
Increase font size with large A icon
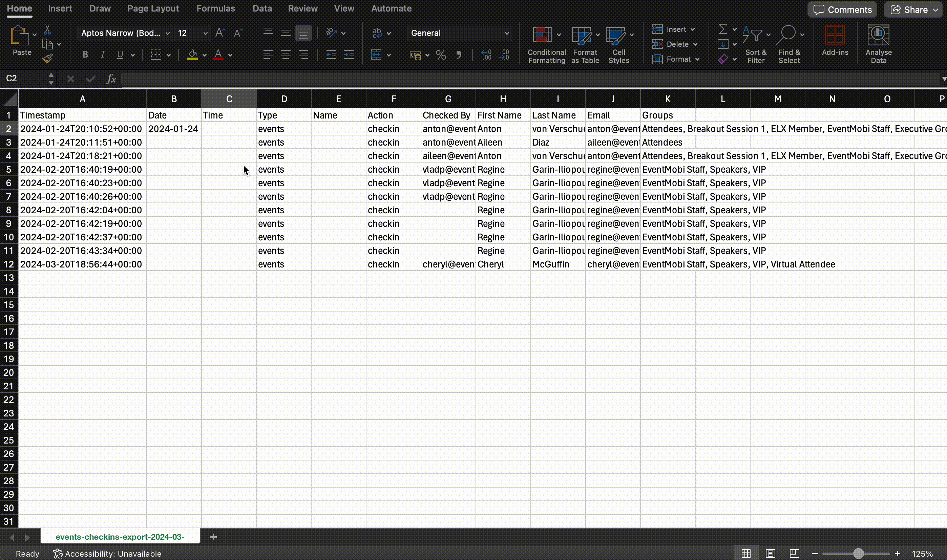pos(220,33)
